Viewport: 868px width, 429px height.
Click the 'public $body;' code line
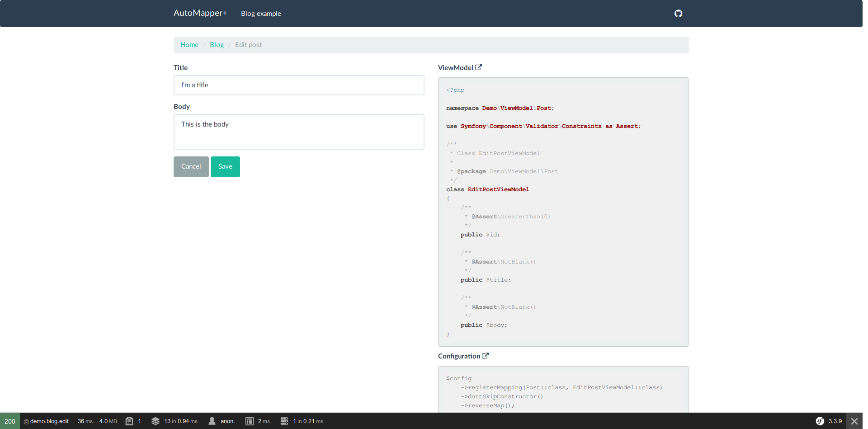pos(484,325)
